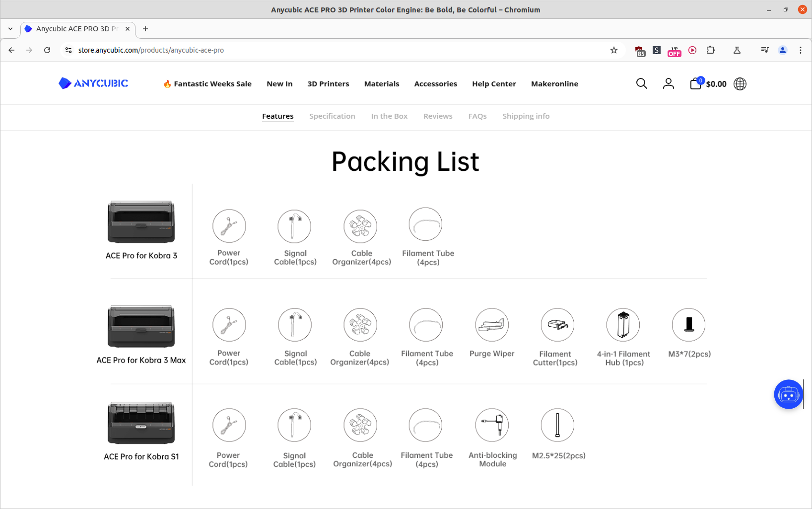The image size is (812, 509).
Task: Switch to In the Box tab
Action: click(x=389, y=116)
